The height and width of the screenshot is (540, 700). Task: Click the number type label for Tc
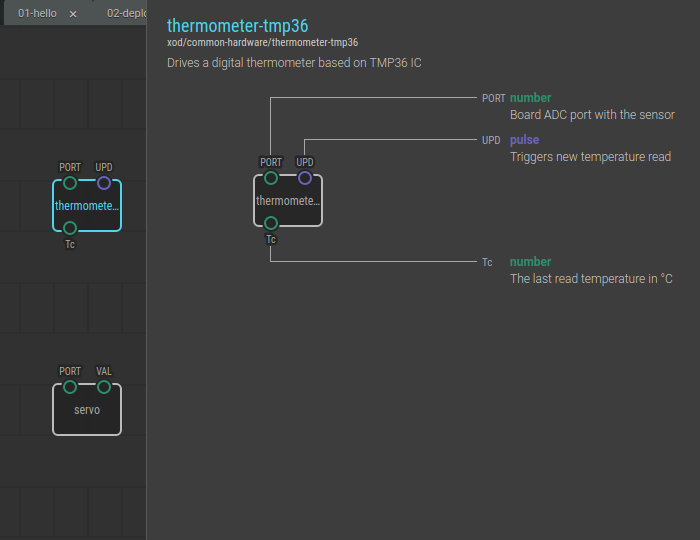(530, 262)
